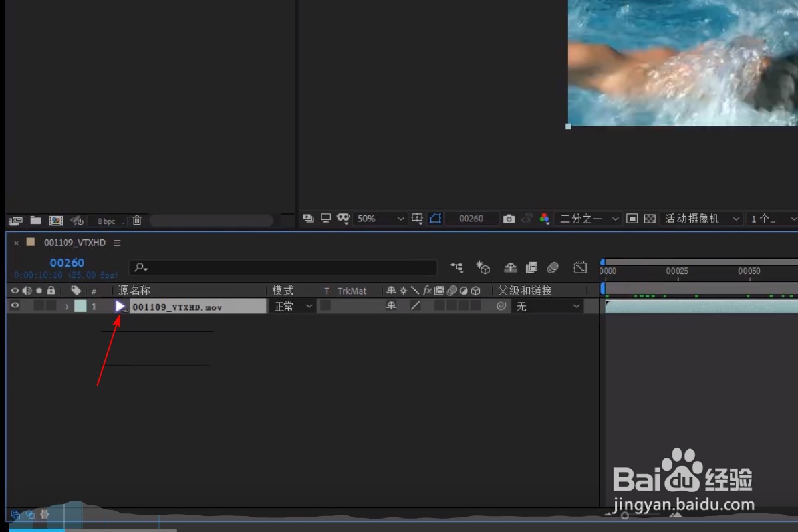This screenshot has width=798, height=532.
Task: Open the 二分之一 resolution dropdown
Action: (x=589, y=218)
